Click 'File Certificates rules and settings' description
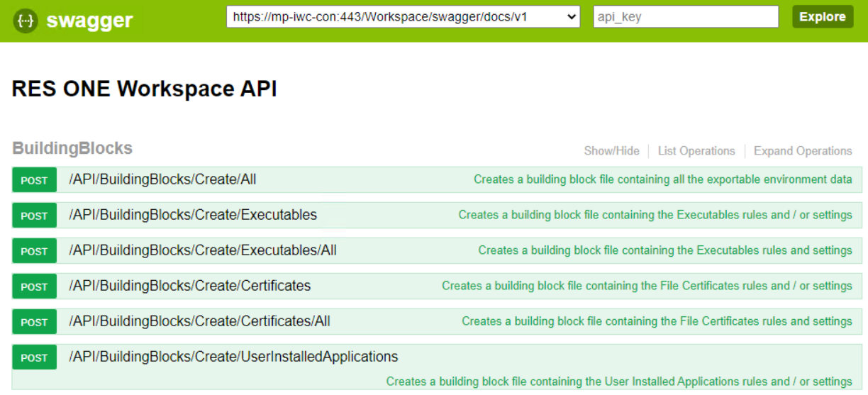The image size is (868, 395). (x=657, y=321)
